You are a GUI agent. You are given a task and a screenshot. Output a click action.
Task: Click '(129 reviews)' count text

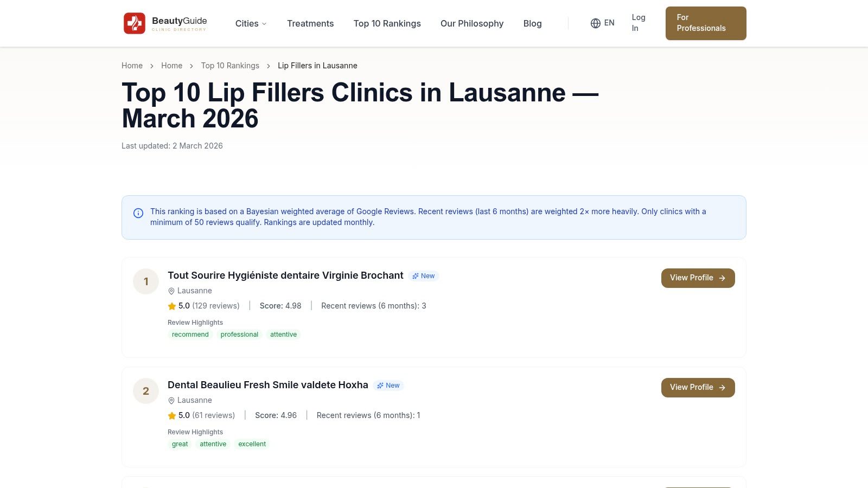[216, 306]
